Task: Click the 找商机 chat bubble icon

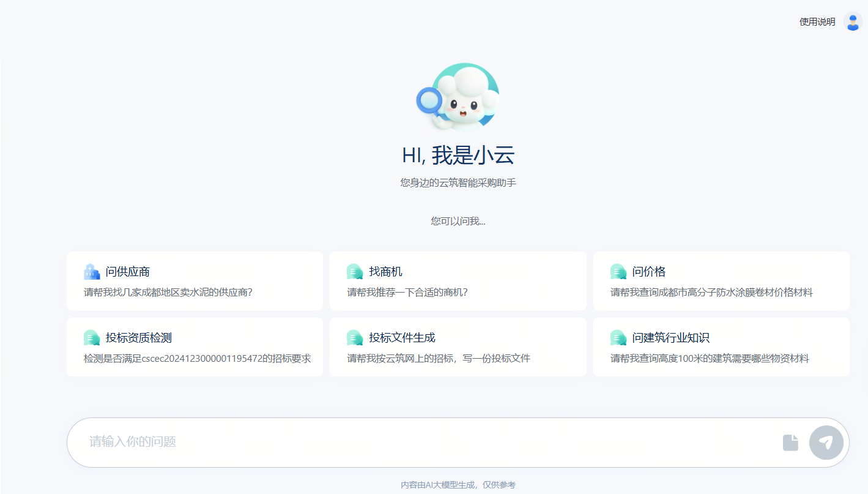Action: tap(355, 271)
